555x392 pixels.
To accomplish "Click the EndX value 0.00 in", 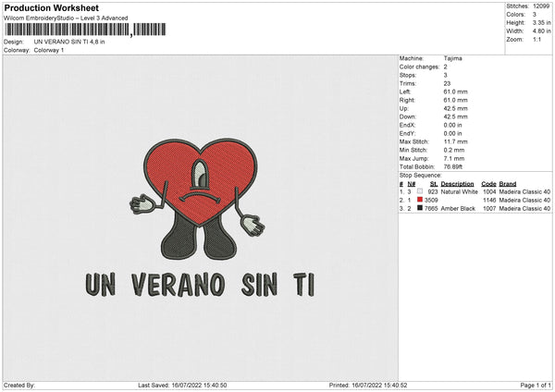I will pos(452,125).
